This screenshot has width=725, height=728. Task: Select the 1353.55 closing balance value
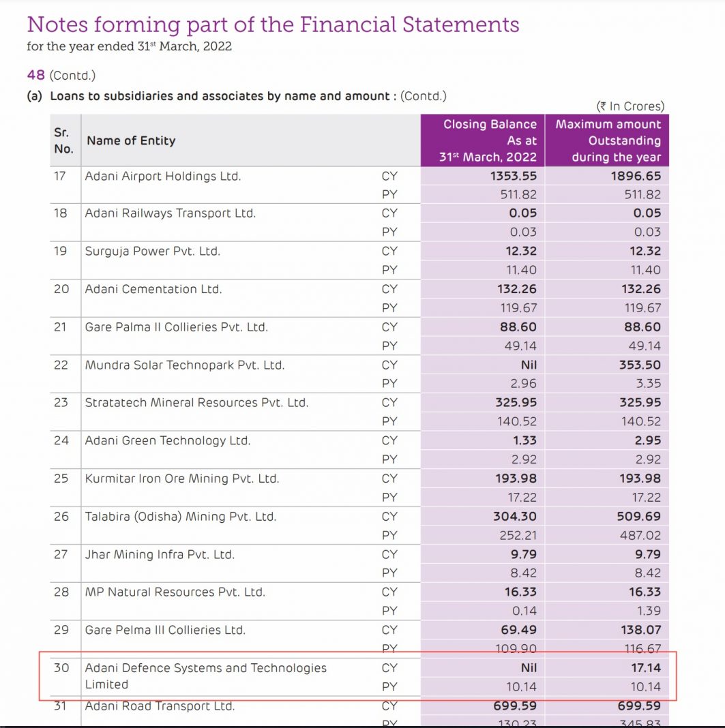pyautogui.click(x=513, y=177)
